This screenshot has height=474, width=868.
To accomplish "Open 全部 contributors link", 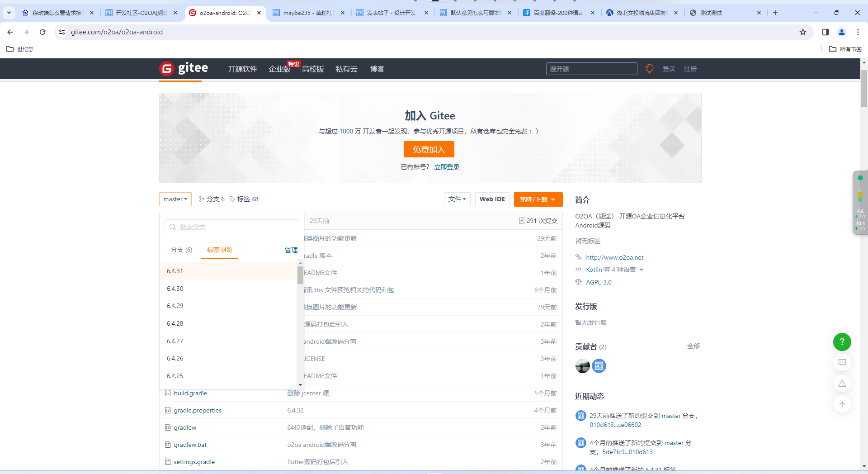I will coord(693,346).
